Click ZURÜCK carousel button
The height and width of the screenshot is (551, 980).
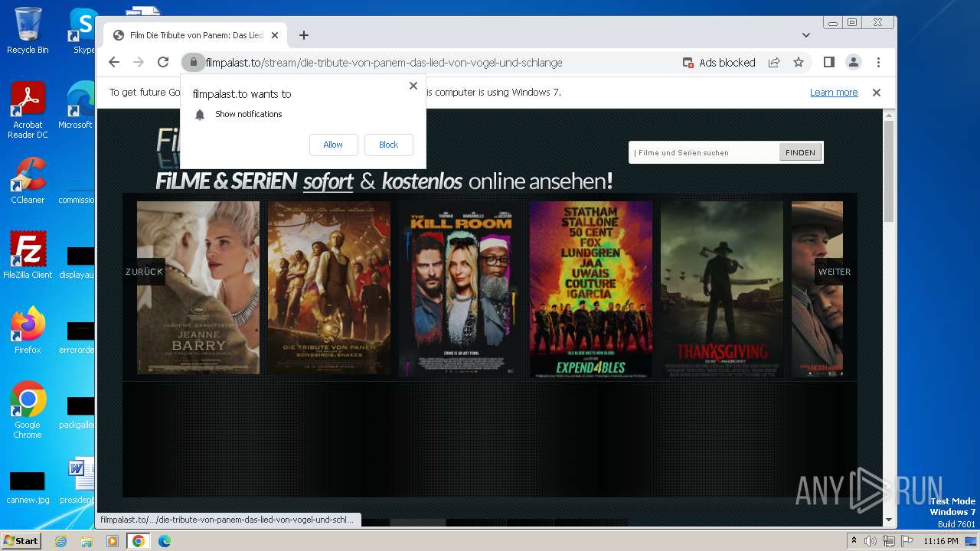144,272
